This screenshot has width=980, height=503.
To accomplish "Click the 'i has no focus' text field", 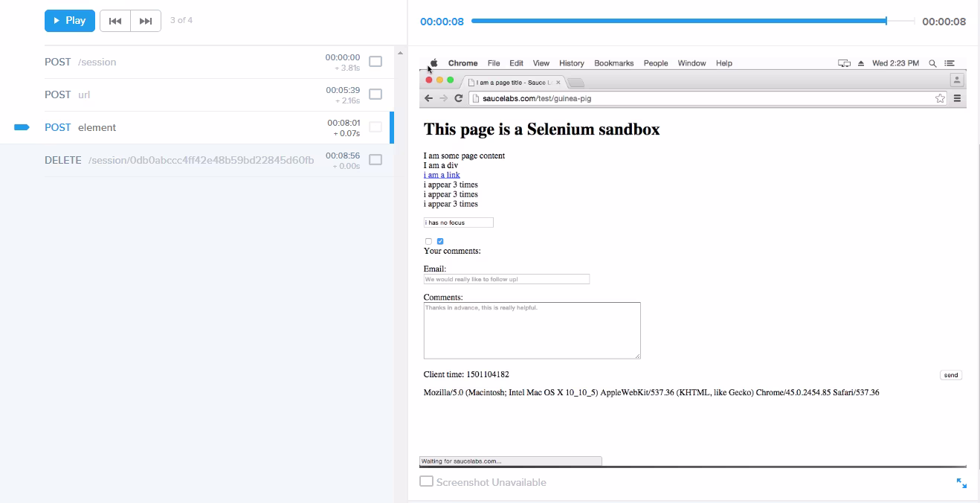I will [x=459, y=222].
